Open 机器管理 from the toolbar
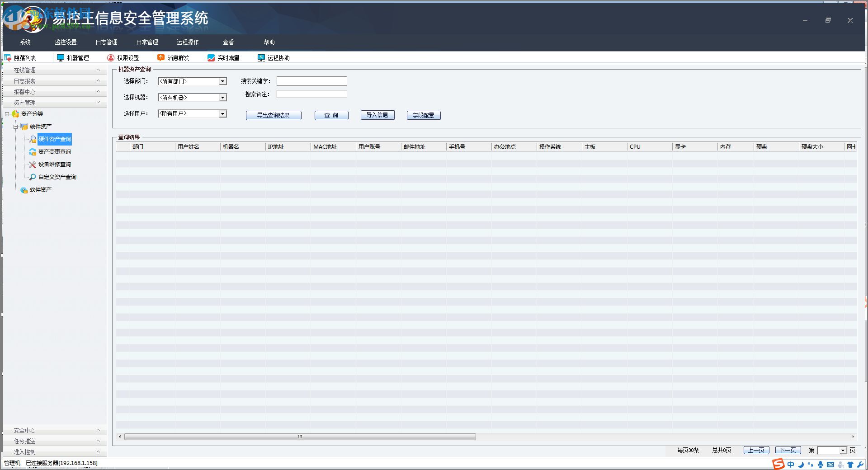Screen dimensions: 868x470 click(x=73, y=58)
